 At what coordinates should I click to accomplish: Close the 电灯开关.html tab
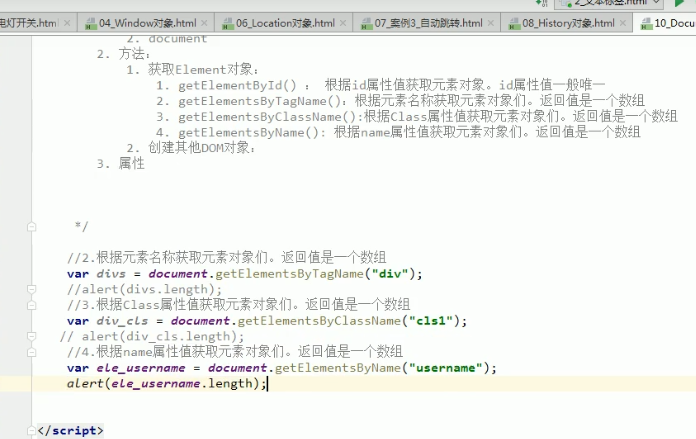click(x=67, y=23)
